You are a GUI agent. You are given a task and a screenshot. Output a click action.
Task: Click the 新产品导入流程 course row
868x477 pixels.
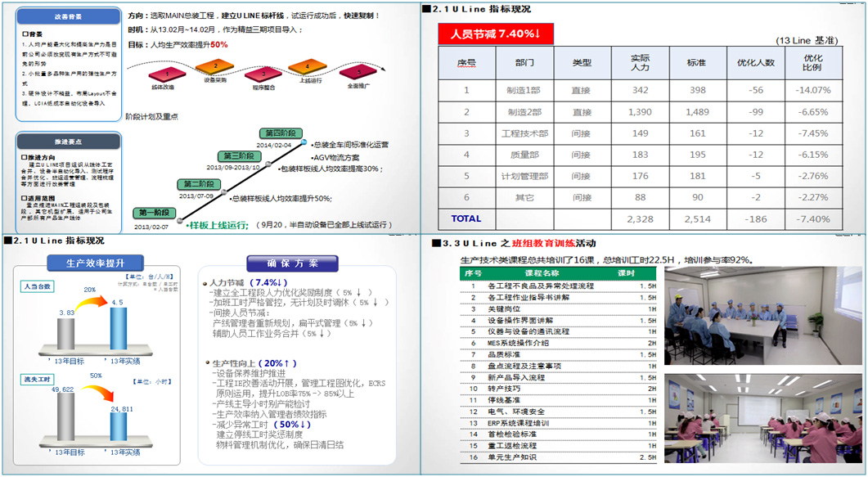click(x=558, y=377)
